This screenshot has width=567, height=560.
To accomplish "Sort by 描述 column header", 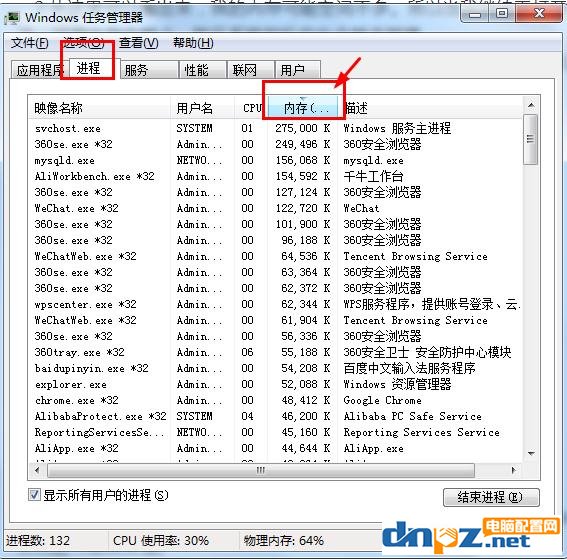I will click(430, 108).
